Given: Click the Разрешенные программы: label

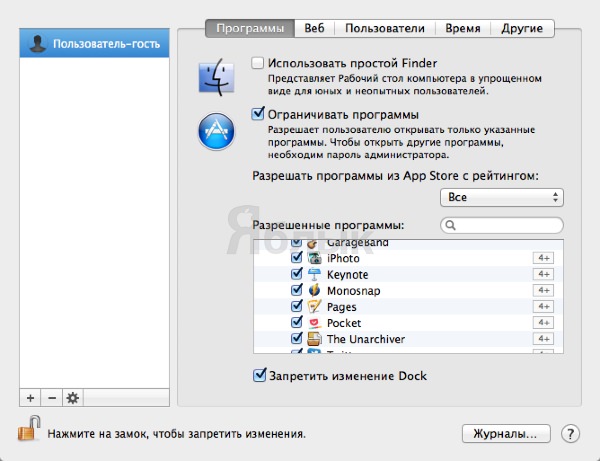Looking at the screenshot, I should [328, 225].
